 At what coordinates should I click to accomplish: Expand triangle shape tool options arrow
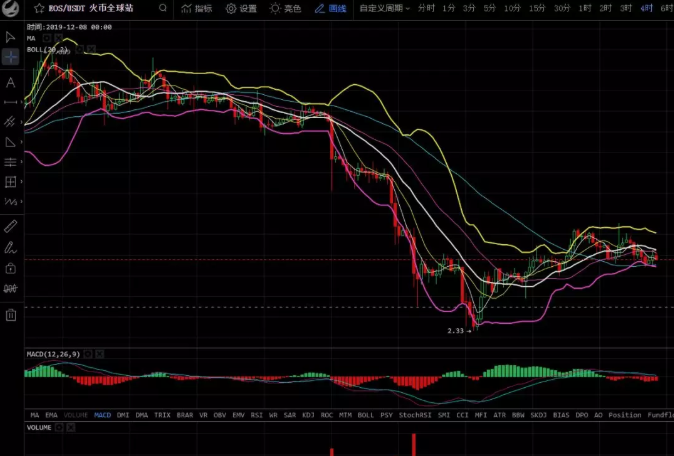coord(21,142)
